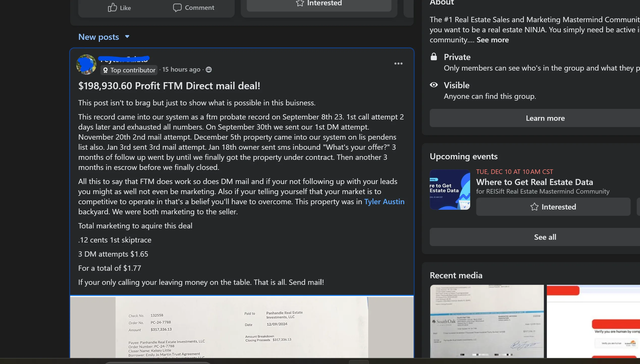Viewport: 640px width, 364px height.
Task: Open the post's attached check image
Action: click(x=242, y=328)
